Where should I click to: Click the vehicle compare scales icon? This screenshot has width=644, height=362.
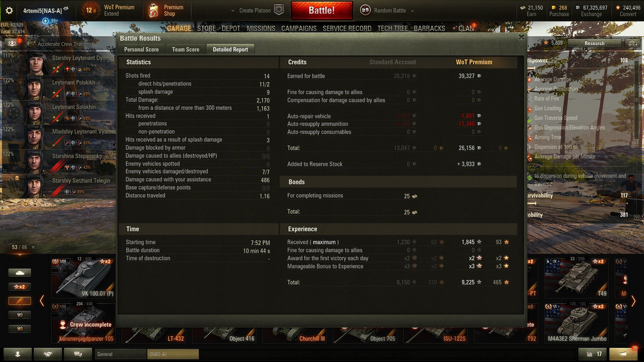point(632,43)
